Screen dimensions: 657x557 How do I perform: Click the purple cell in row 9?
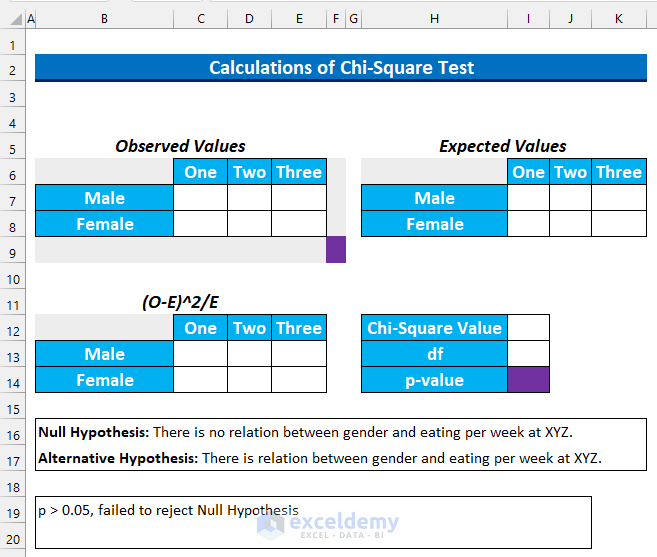[336, 250]
